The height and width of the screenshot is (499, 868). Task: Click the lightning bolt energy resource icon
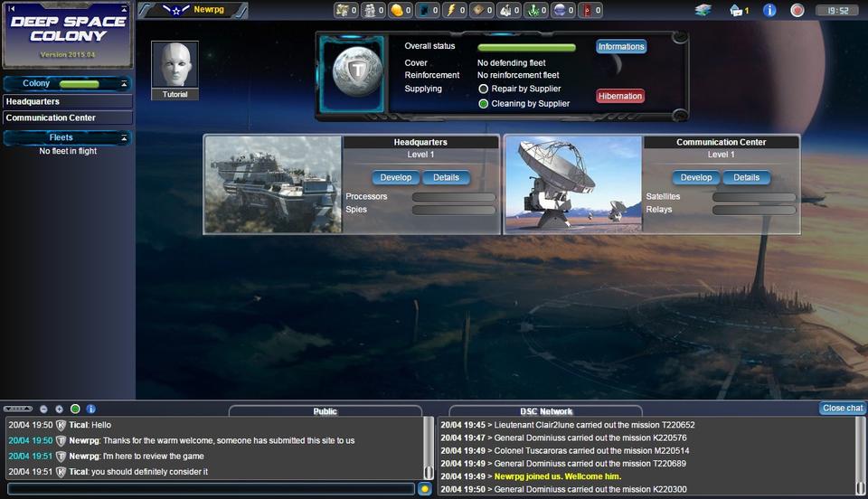coord(451,10)
